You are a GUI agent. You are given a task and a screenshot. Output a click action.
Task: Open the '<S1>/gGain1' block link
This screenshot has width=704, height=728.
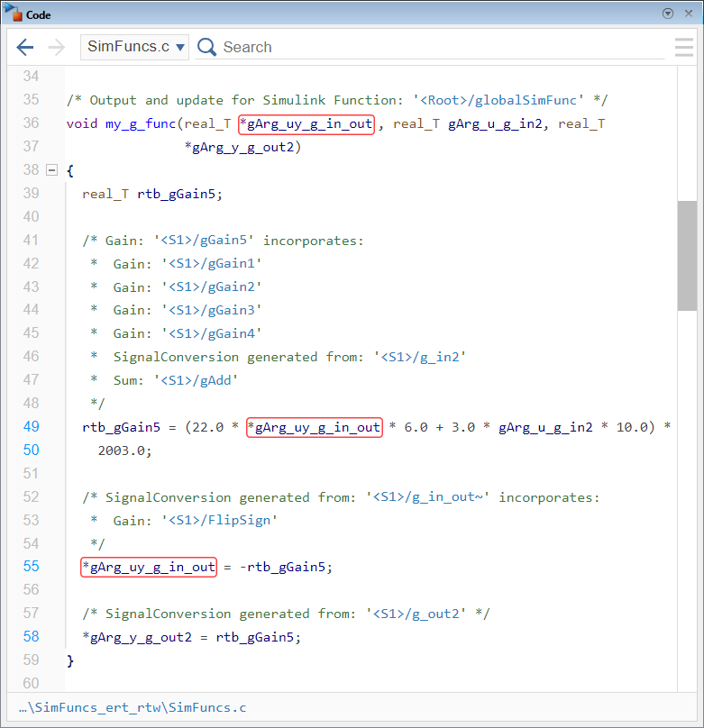[211, 264]
